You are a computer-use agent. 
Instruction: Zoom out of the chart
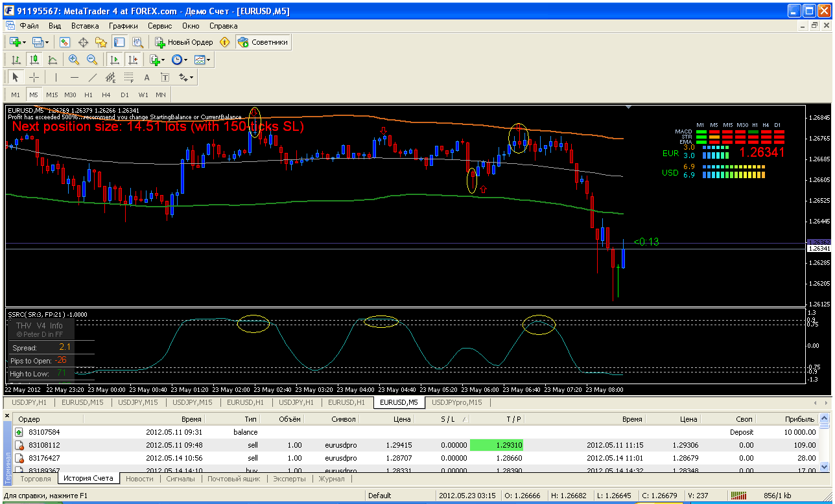[x=92, y=60]
